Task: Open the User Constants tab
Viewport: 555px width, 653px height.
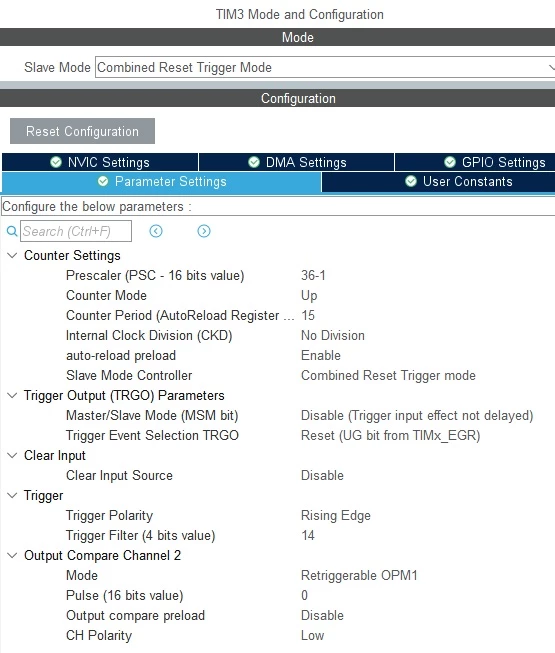Action: coord(438,182)
